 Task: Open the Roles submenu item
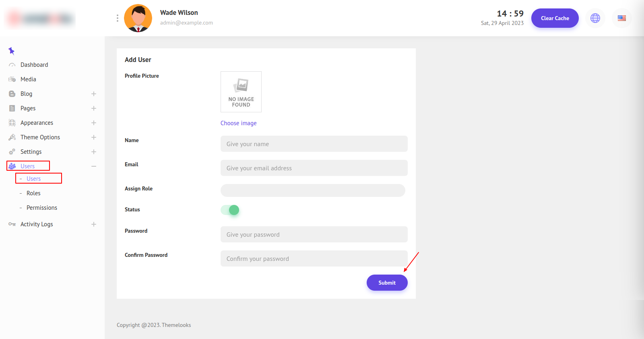pyautogui.click(x=33, y=193)
